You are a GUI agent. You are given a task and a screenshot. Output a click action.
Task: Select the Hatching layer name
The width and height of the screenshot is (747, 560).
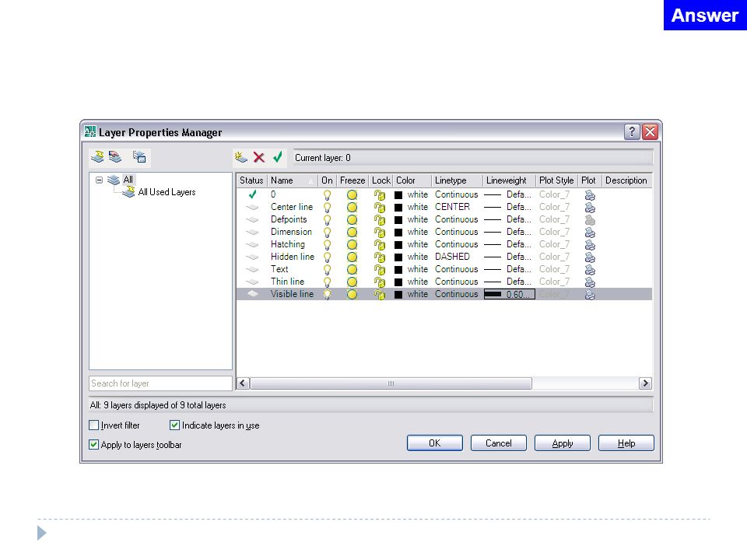point(288,243)
